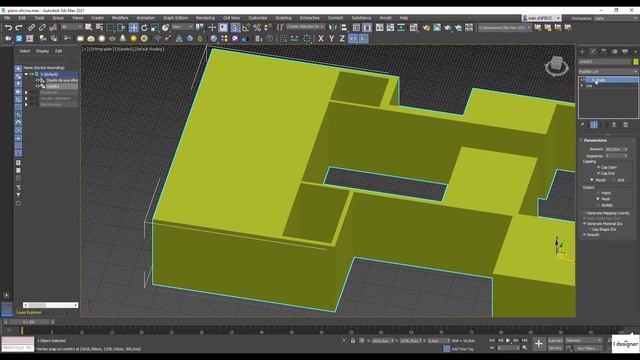Image resolution: width=640 pixels, height=360 pixels.
Task: Click Display in the Scene Explorer
Action: pos(42,51)
